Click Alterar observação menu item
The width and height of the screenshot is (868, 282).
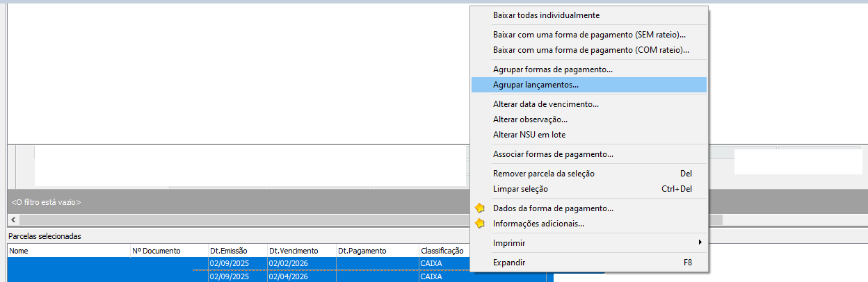click(530, 119)
